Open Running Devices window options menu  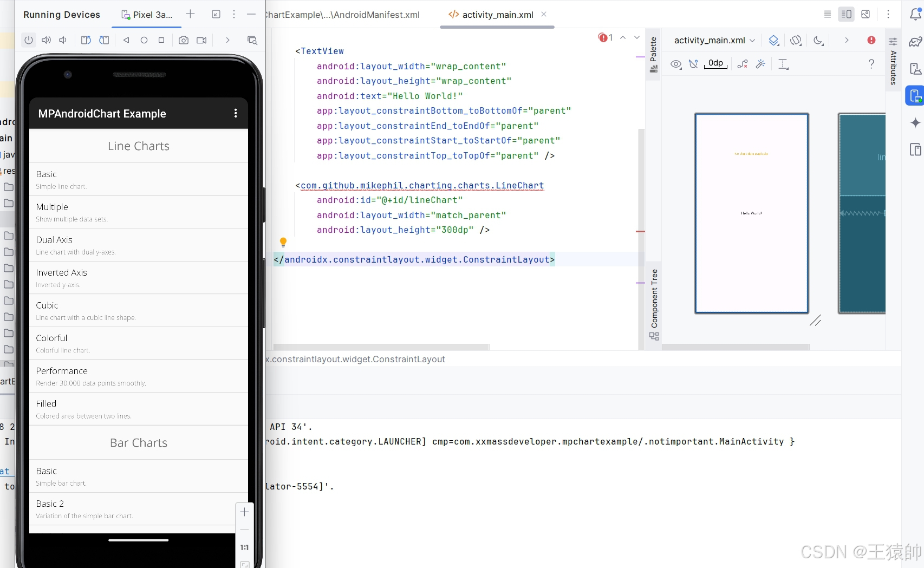tap(234, 14)
